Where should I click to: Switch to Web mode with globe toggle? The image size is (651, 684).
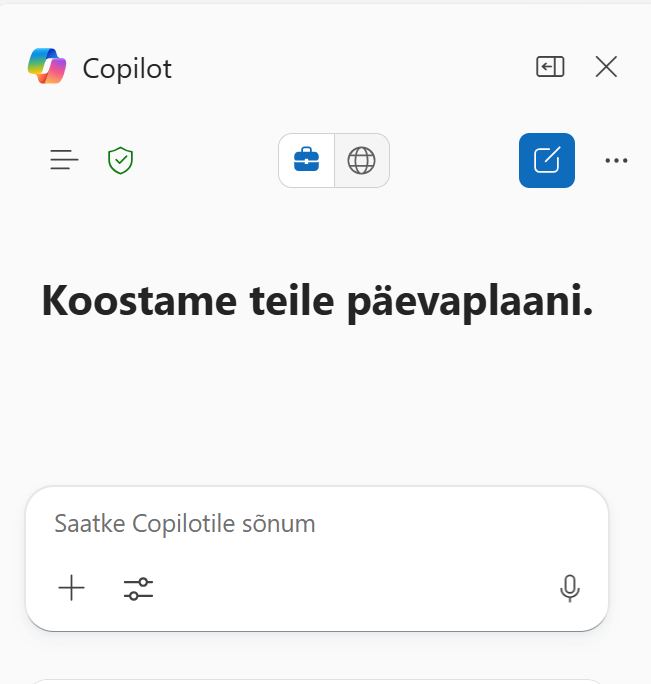point(361,160)
